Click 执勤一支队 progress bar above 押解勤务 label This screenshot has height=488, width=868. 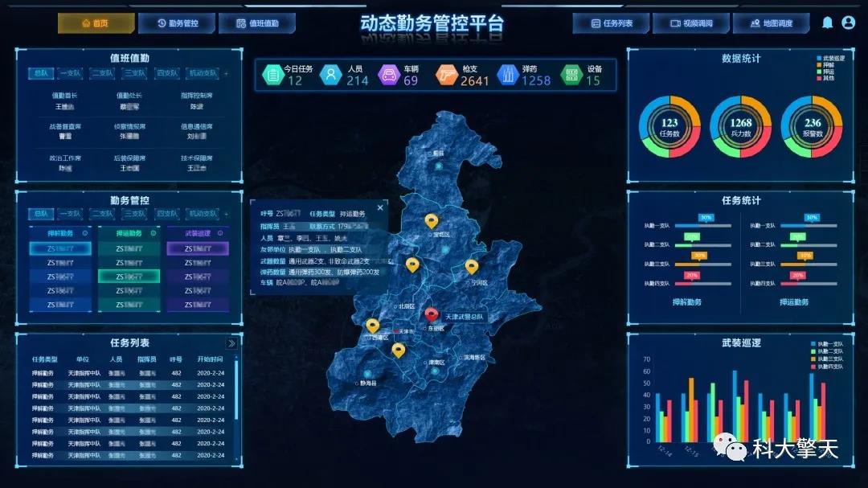pyautogui.click(x=703, y=226)
